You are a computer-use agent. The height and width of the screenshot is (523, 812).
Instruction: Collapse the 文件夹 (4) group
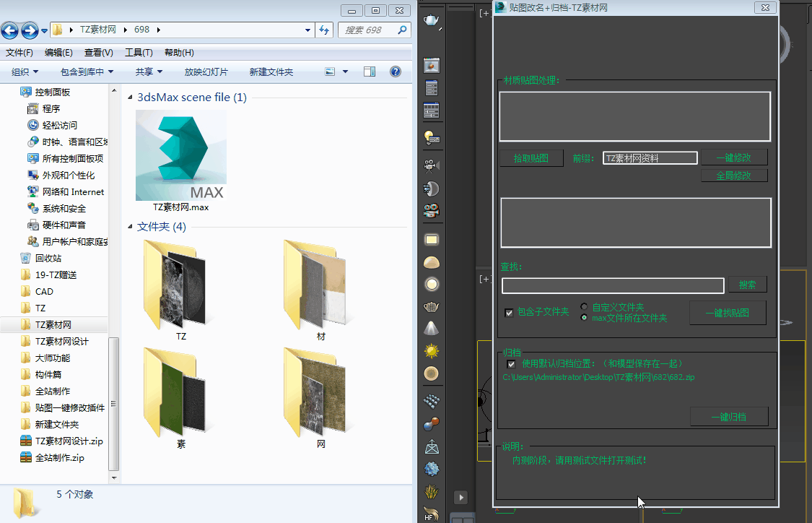(130, 227)
